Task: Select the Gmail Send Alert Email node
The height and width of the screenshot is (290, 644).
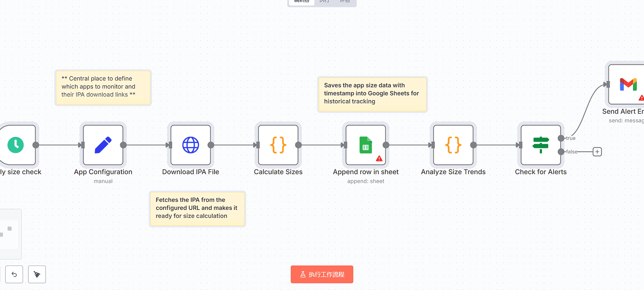Action: (628, 84)
